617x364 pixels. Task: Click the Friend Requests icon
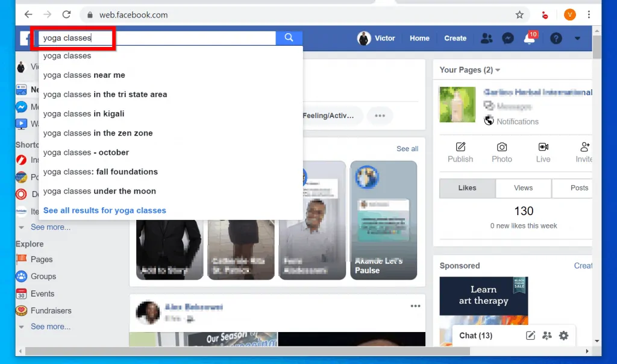click(x=487, y=38)
